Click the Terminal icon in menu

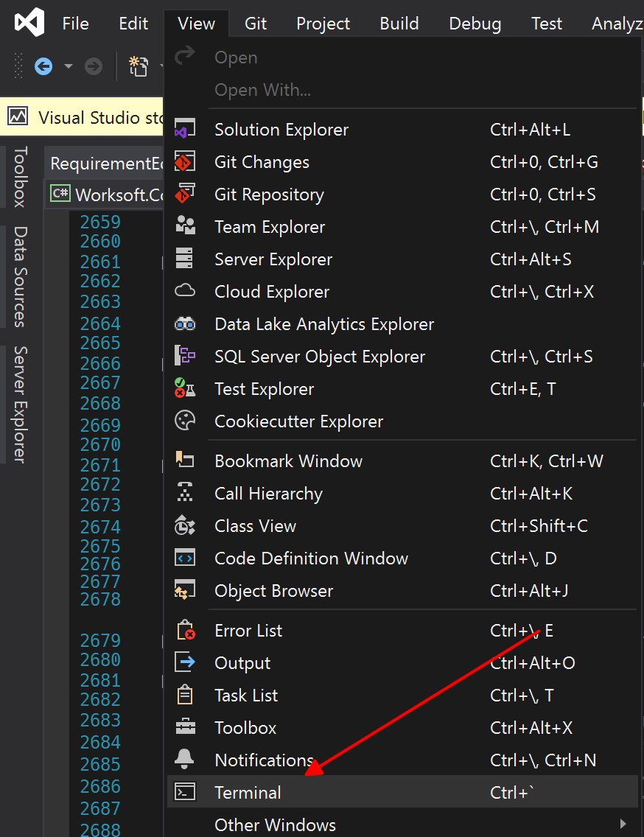pyautogui.click(x=185, y=792)
